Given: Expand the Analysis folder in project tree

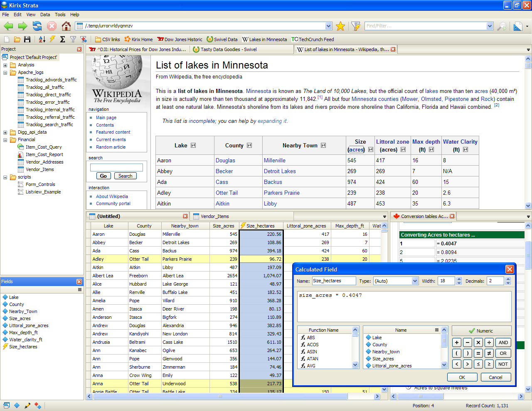Looking at the screenshot, I should coord(5,65).
